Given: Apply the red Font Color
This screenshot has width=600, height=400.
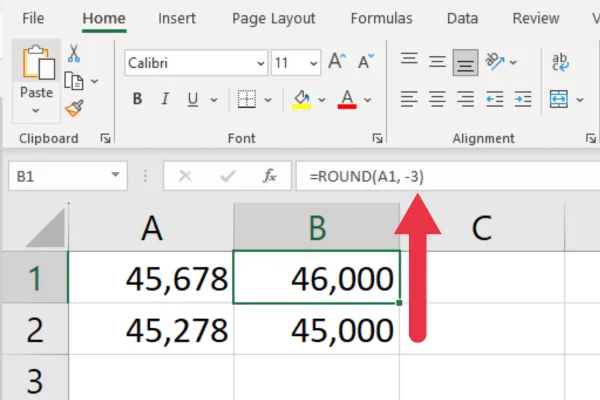Looking at the screenshot, I should click(347, 100).
